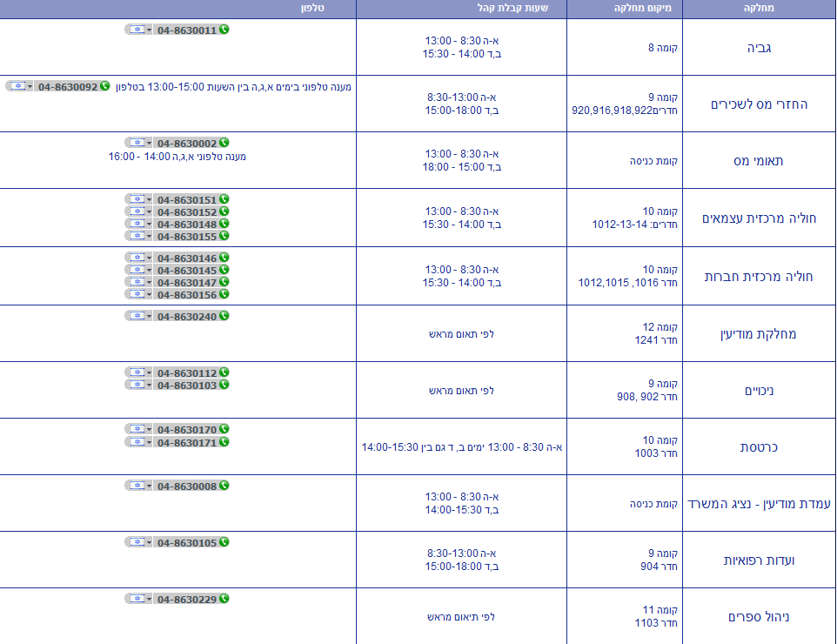Screen dimensions: 837x644
Task: Open country dropdown arrow next to 04-8630008
Action: coord(149,486)
